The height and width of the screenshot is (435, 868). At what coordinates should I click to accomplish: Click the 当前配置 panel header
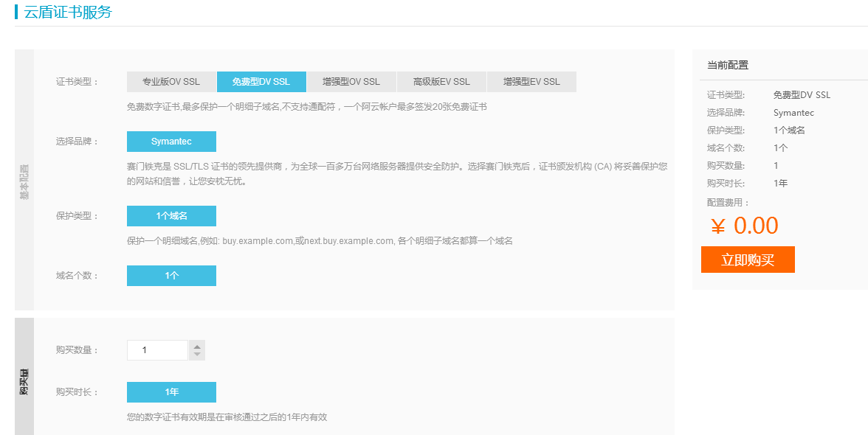[x=728, y=65]
